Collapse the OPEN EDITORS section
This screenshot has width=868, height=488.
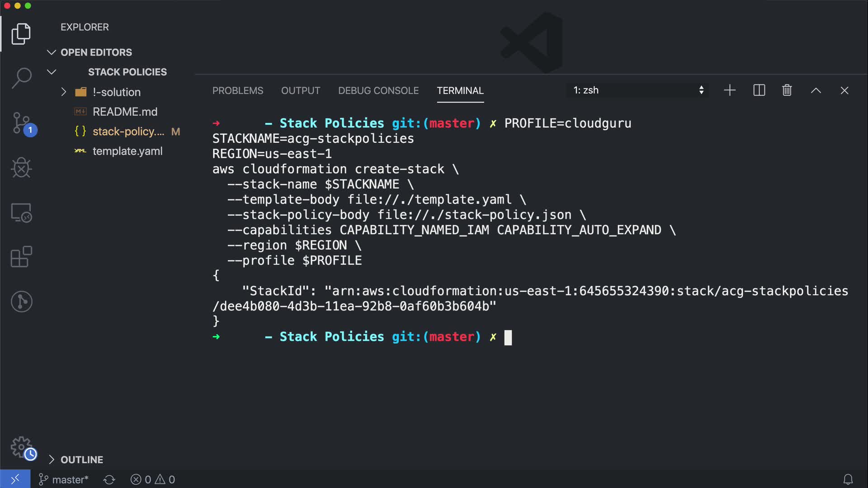[52, 52]
